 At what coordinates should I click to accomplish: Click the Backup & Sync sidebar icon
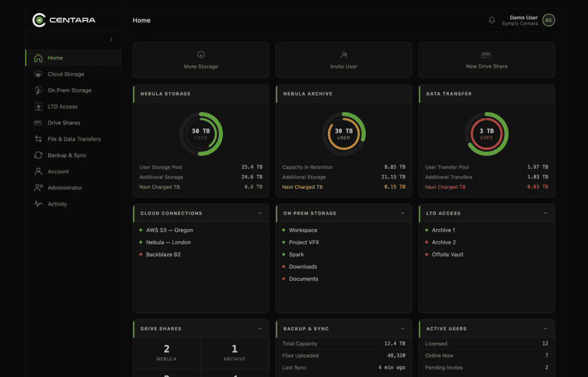38,156
